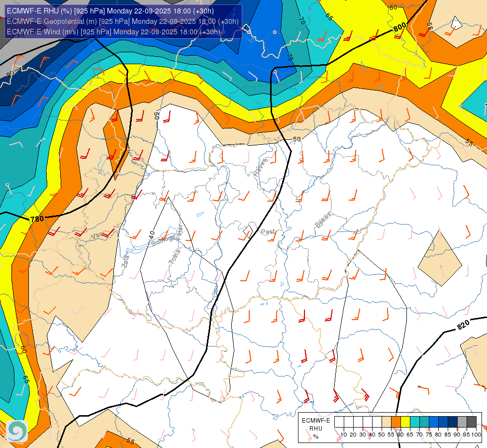The width and height of the screenshot is (487, 448).
Task: Click the teal 70-75% legend swatch
Action: (x=424, y=422)
